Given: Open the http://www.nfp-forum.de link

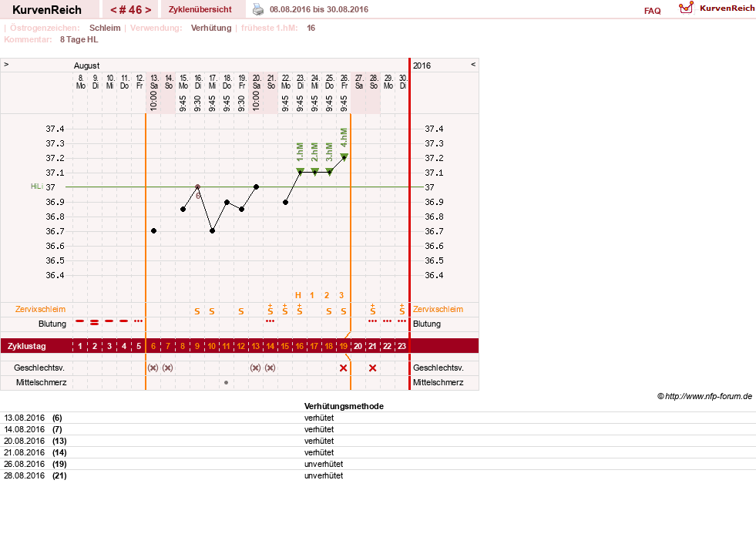Looking at the screenshot, I should (x=708, y=396).
